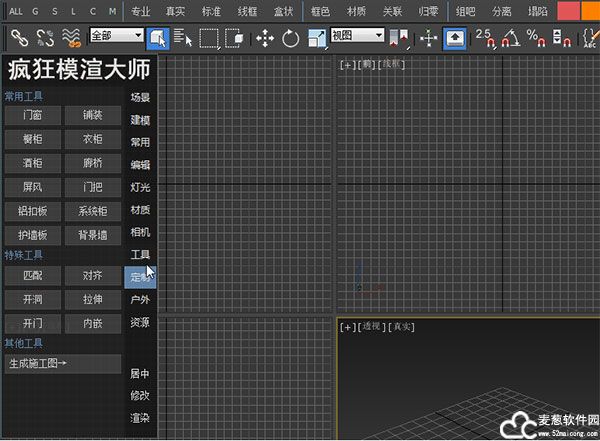Expand the rectangular selection region flyout
Image resolution: width=600 pixels, height=441 pixels.
coord(209,38)
